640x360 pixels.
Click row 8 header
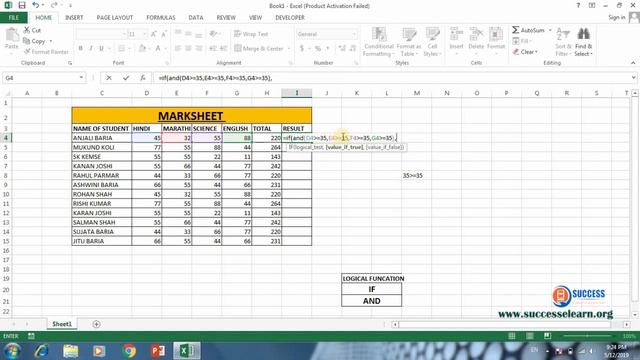pyautogui.click(x=6, y=176)
